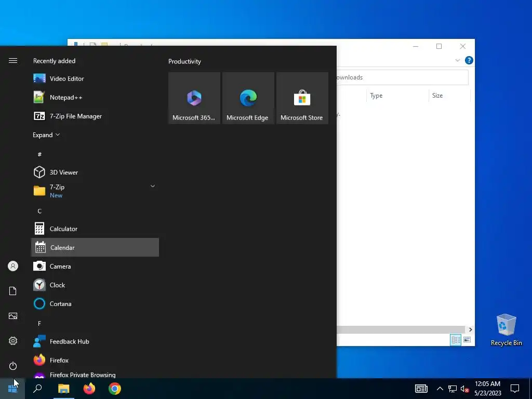Screen dimensions: 532x399
Task: Open the Microsoft Edge tile
Action: coord(248,98)
